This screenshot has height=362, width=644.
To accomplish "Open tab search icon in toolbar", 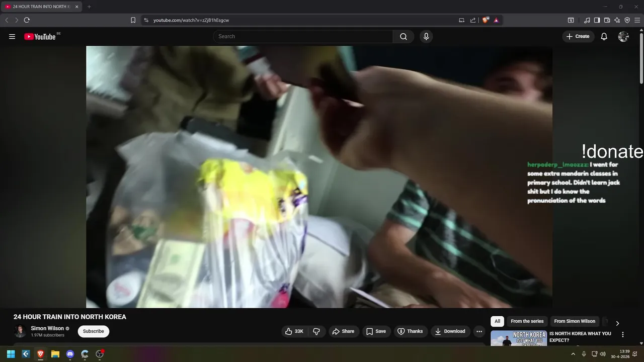I will click(571, 20).
